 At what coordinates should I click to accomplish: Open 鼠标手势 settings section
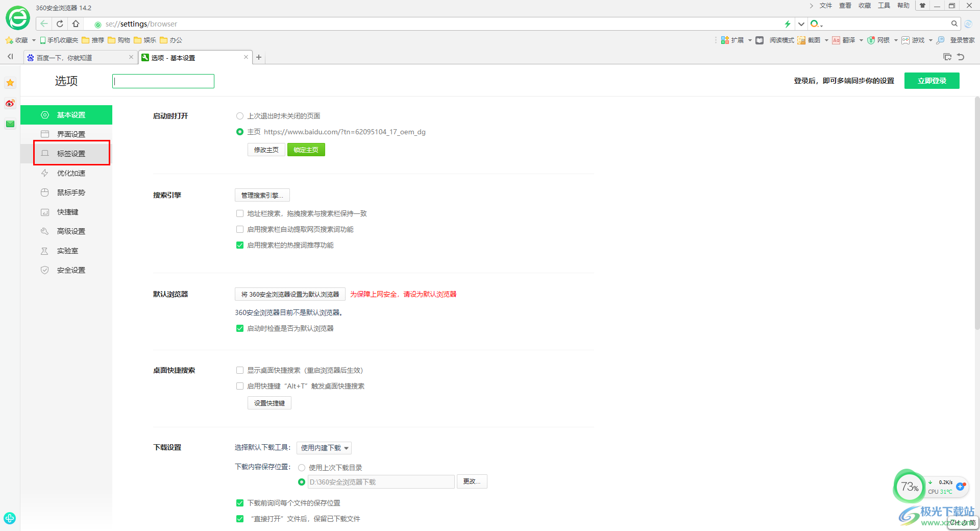[x=66, y=192]
